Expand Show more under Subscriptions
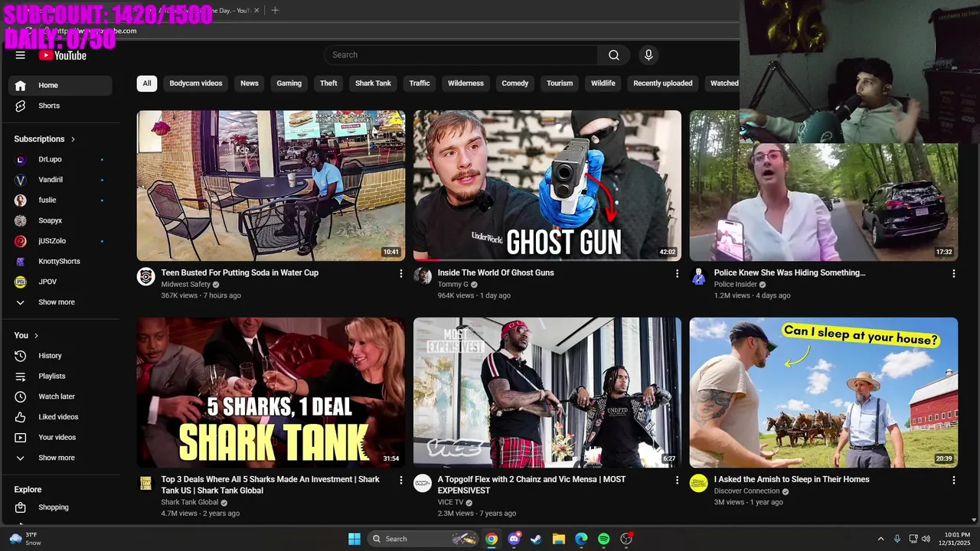980x551 pixels. coord(60,302)
